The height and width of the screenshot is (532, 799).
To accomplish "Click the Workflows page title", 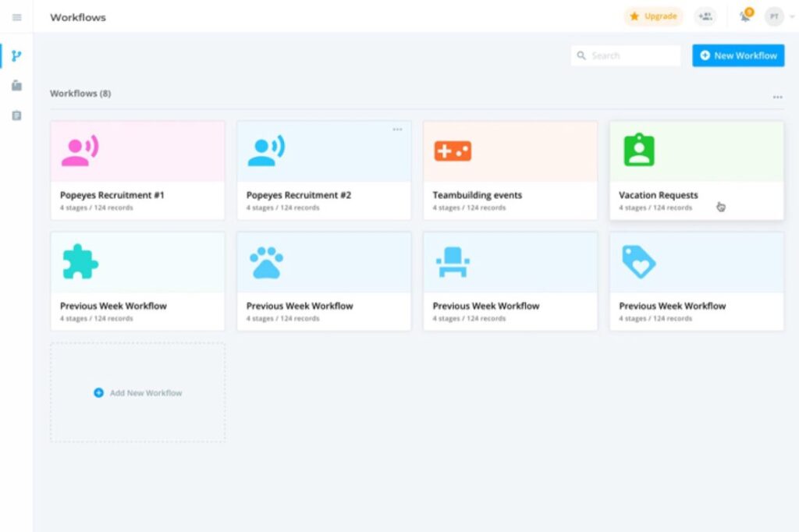I will [x=78, y=17].
